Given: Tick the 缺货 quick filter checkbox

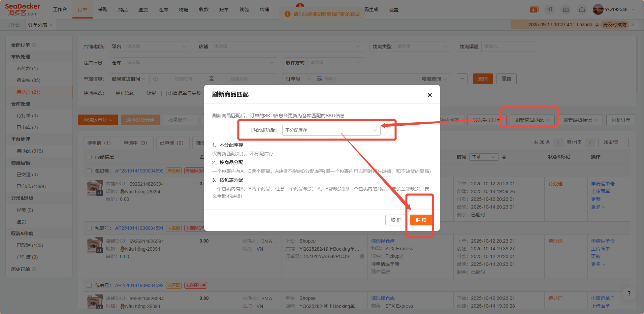Looking at the screenshot, I should coord(142,94).
